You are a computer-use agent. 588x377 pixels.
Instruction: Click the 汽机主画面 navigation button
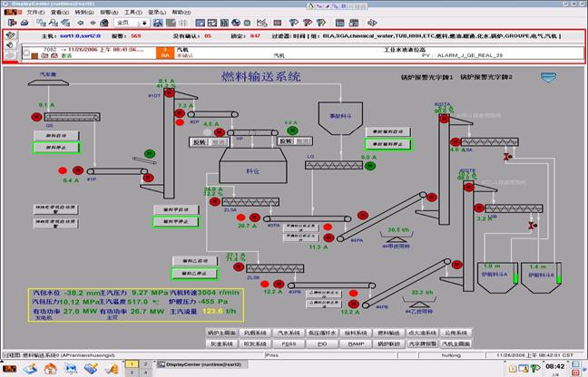(x=456, y=343)
